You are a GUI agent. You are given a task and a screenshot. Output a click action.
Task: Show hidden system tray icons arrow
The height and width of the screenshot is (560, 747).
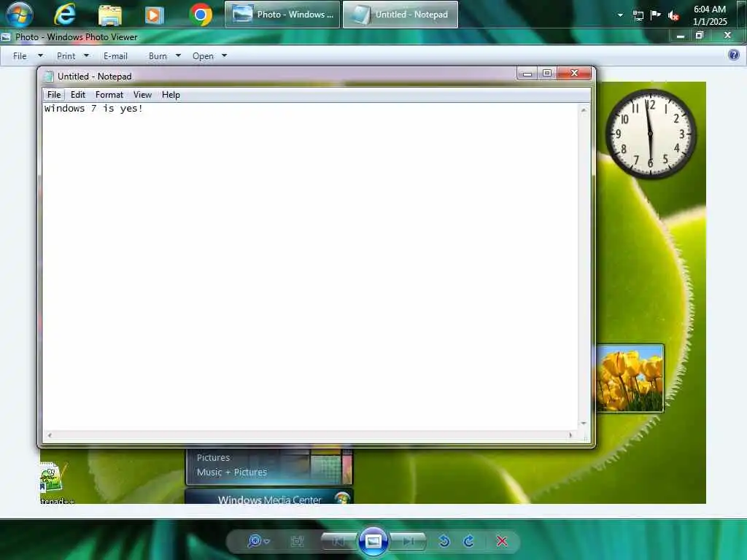click(620, 15)
